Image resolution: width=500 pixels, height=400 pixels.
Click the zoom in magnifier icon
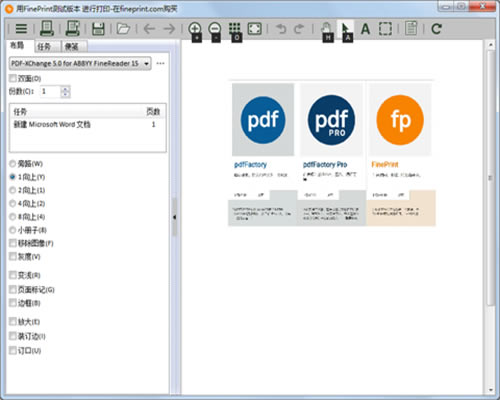[195, 29]
